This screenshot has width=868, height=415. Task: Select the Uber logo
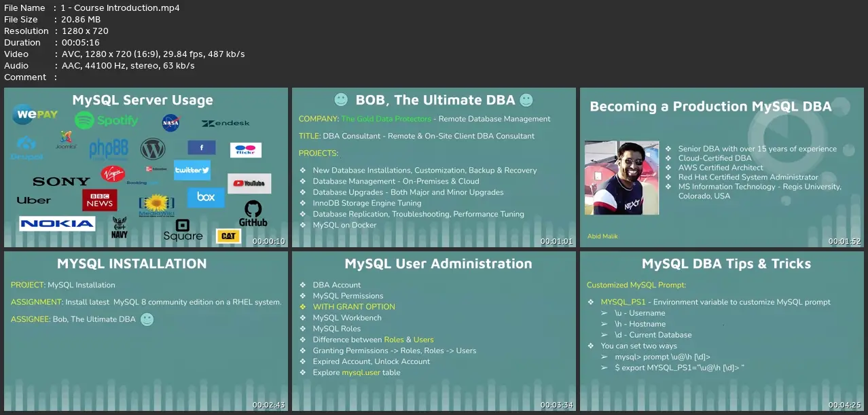34,200
